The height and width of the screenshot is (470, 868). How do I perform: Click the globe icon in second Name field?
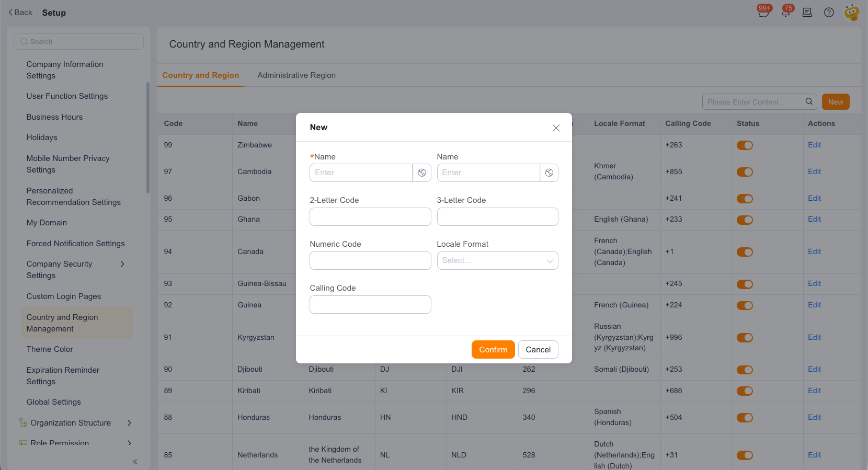click(549, 173)
